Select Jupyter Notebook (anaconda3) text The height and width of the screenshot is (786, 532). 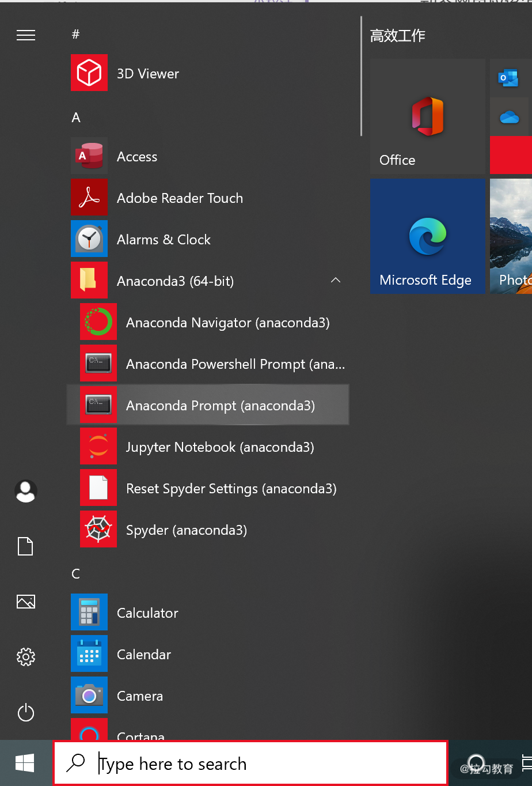220,447
